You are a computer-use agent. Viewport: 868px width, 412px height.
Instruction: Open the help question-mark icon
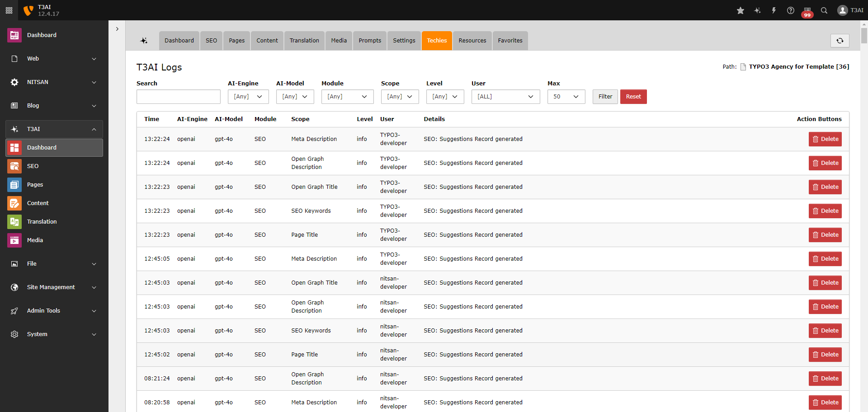pyautogui.click(x=790, y=10)
